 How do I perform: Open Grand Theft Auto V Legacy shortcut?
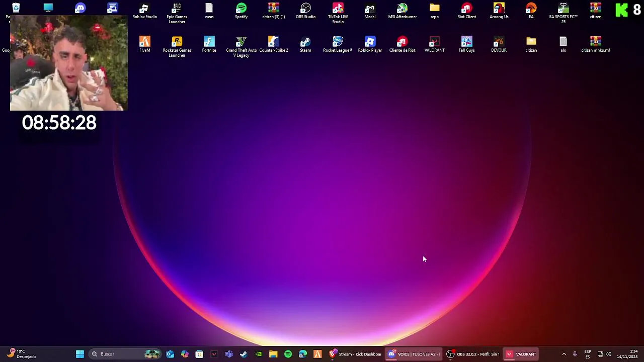point(241,47)
